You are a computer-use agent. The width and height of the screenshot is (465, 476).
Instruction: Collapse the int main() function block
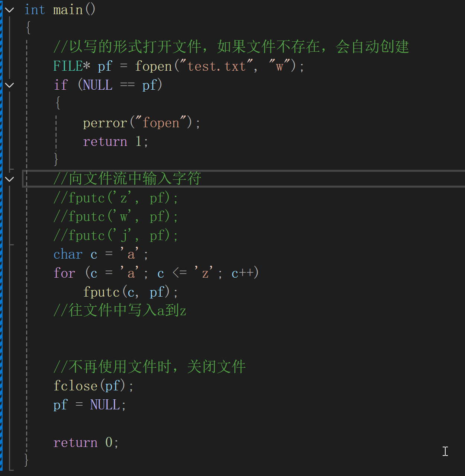coord(10,10)
